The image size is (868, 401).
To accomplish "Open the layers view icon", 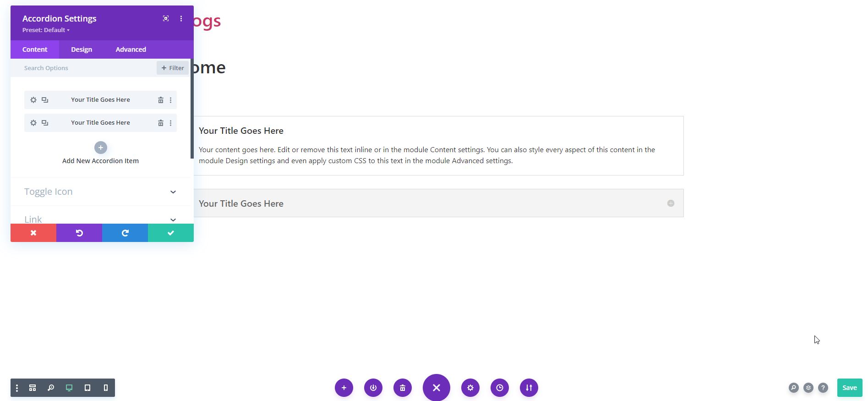I will [808, 388].
